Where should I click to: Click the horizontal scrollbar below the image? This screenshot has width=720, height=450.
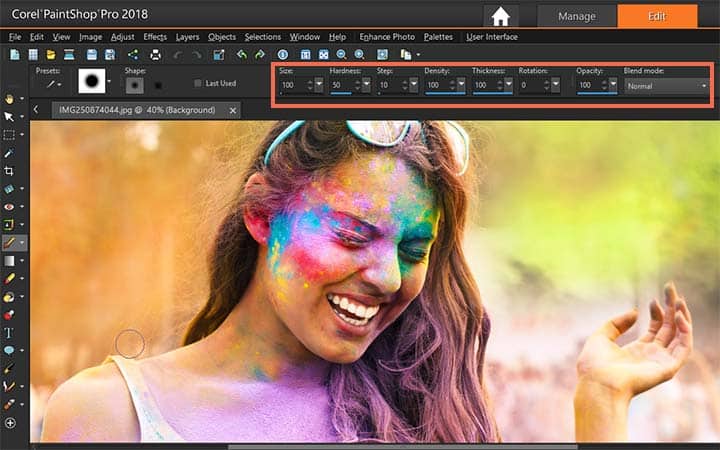402,446
